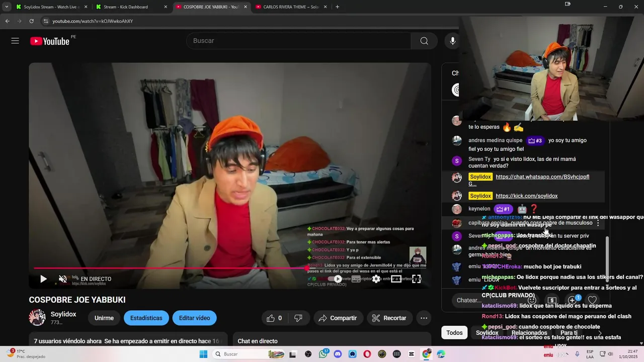Screen dimensions: 644x362
Task: View site information icon in address bar
Action: (45, 21)
